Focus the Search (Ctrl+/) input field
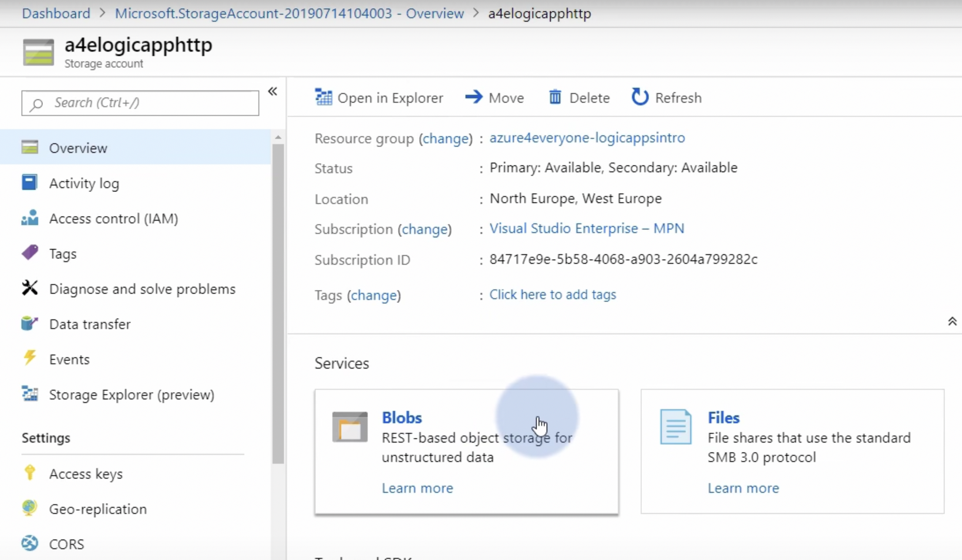Image resolution: width=962 pixels, height=560 pixels. pos(140,103)
